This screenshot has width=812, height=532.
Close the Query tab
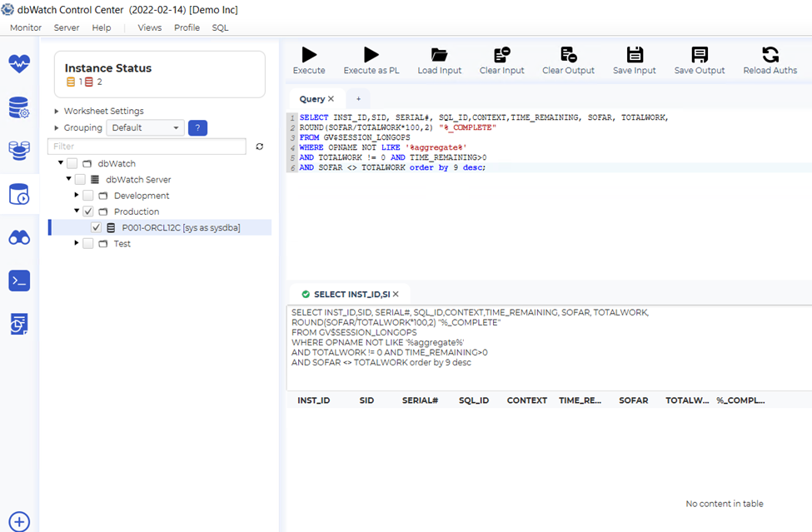[331, 99]
